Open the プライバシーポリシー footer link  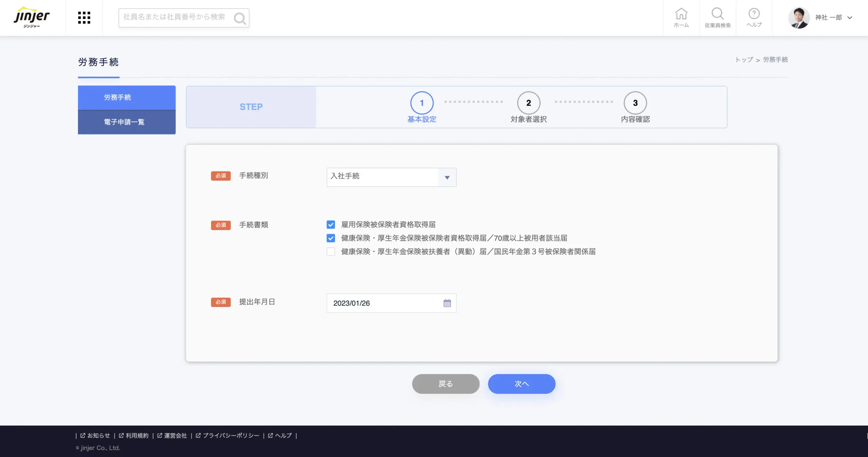click(231, 436)
